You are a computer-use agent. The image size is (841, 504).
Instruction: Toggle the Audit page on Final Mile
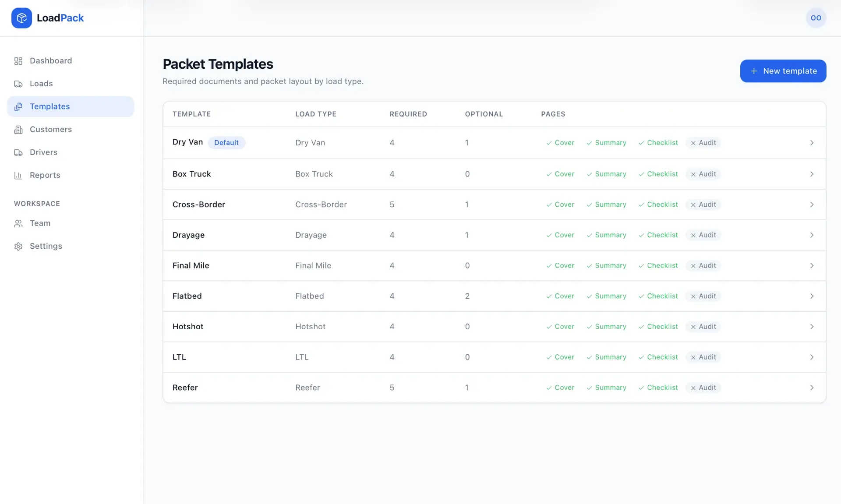point(703,266)
